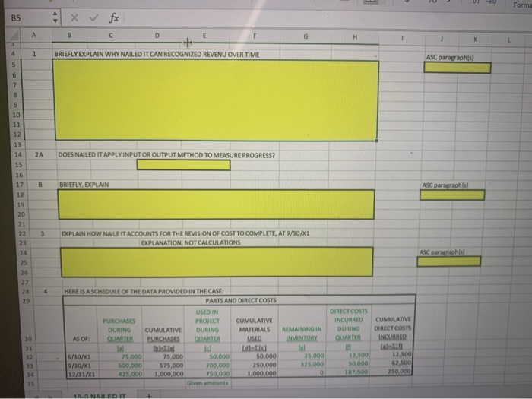Click the large yellow answer box for question 1
Viewport: 532px width, 399px height.
pyautogui.click(x=216, y=100)
